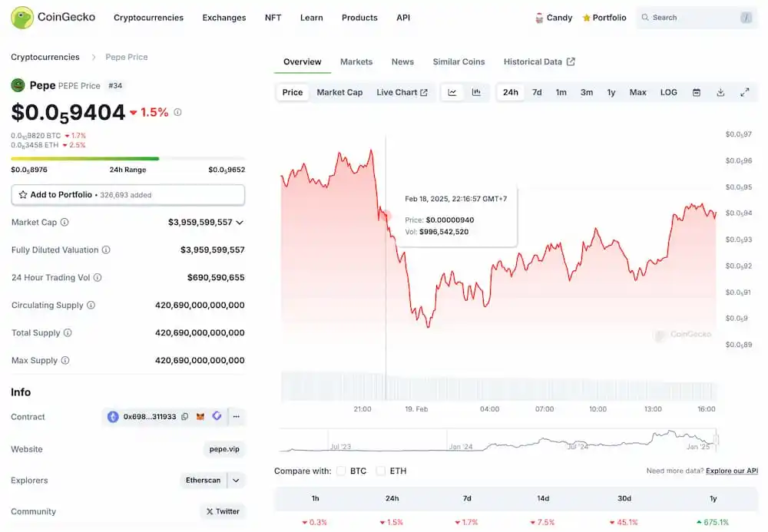Copy the Pepe contract address
Screen dimensions: 768x532
(x=184, y=417)
